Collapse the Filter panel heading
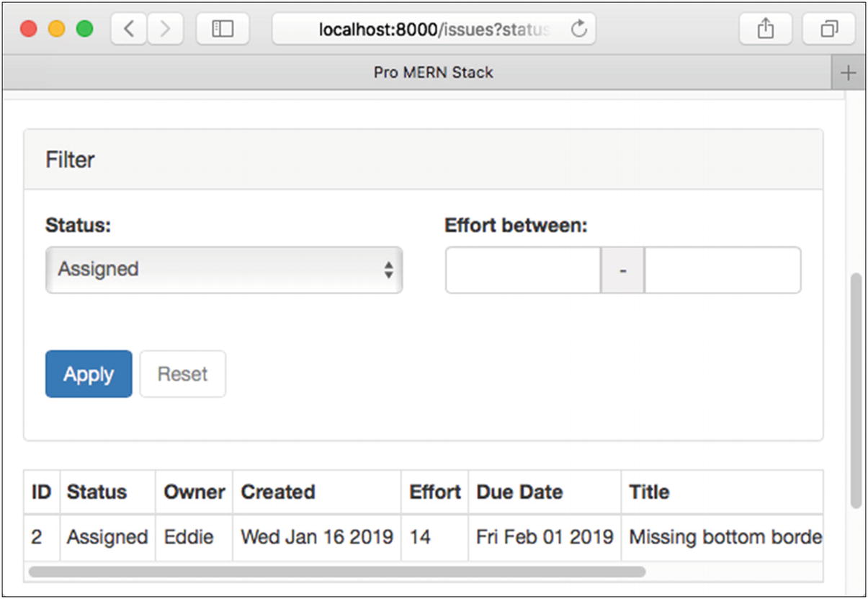The height and width of the screenshot is (599, 868). click(x=71, y=159)
